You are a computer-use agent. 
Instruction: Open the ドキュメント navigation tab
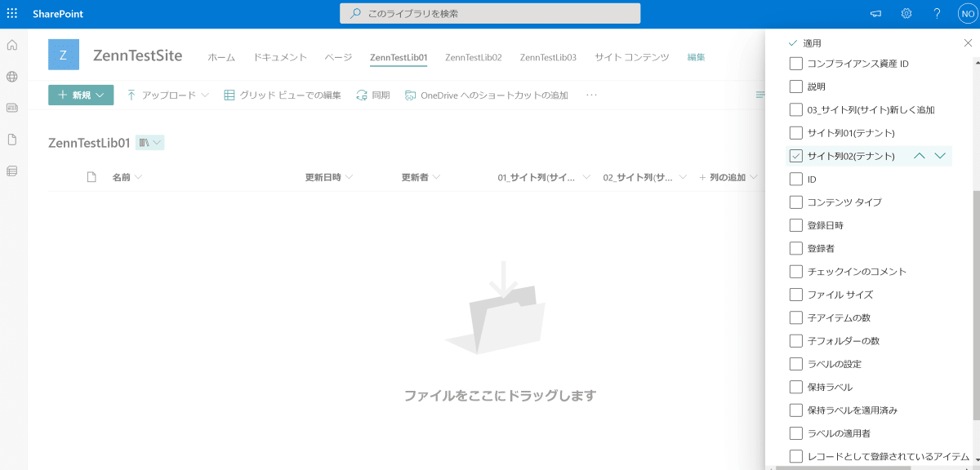point(280,57)
